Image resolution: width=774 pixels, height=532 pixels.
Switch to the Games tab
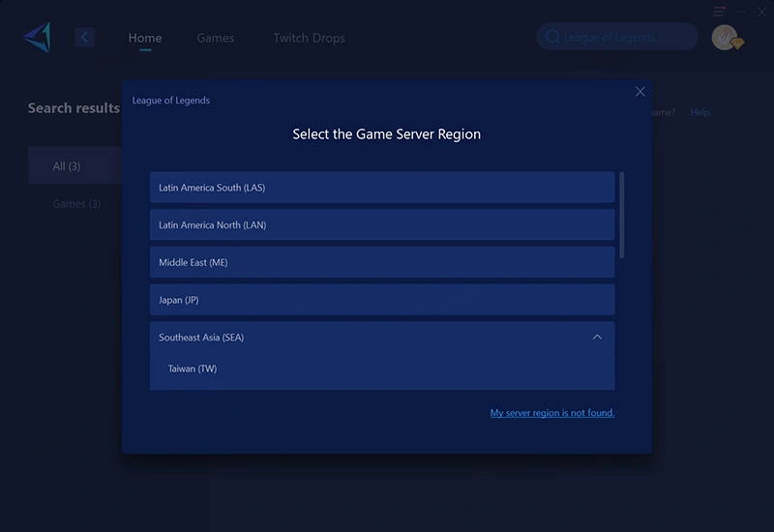pos(215,38)
